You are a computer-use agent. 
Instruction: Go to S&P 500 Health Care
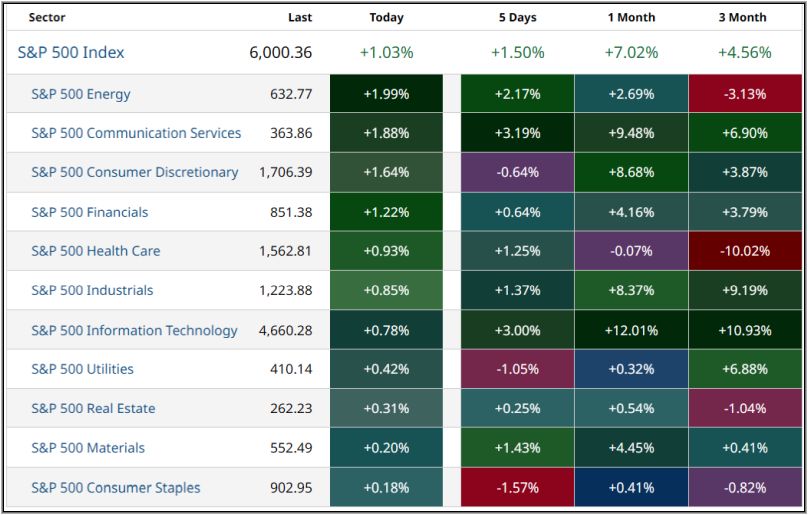point(96,251)
